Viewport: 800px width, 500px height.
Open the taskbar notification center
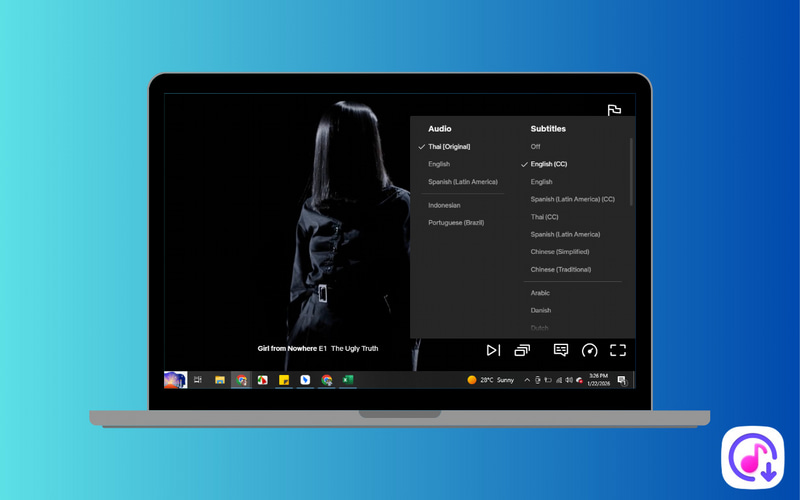tap(622, 380)
